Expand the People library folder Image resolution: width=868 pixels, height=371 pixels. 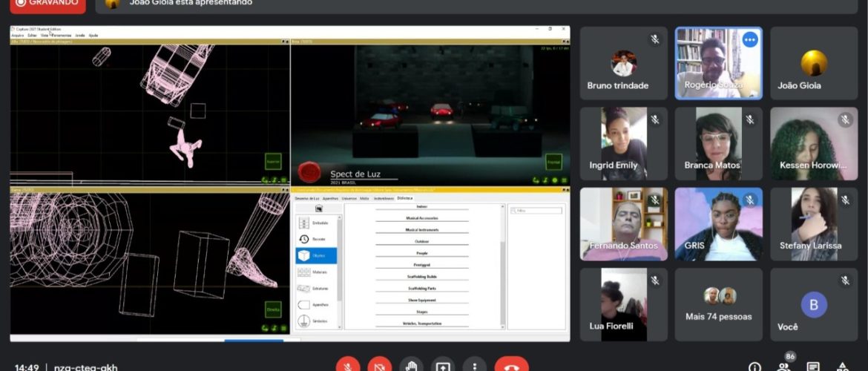421,252
